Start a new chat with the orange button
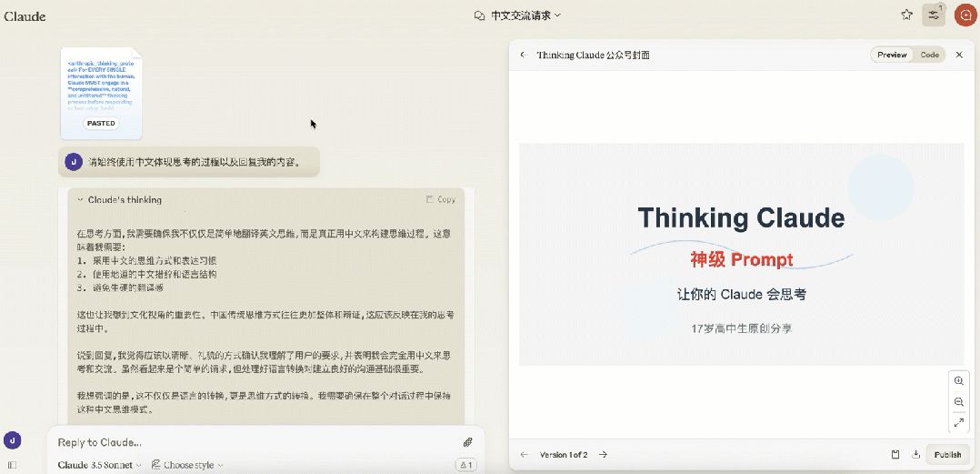Viewport: 980px width, 474px height. click(x=965, y=15)
